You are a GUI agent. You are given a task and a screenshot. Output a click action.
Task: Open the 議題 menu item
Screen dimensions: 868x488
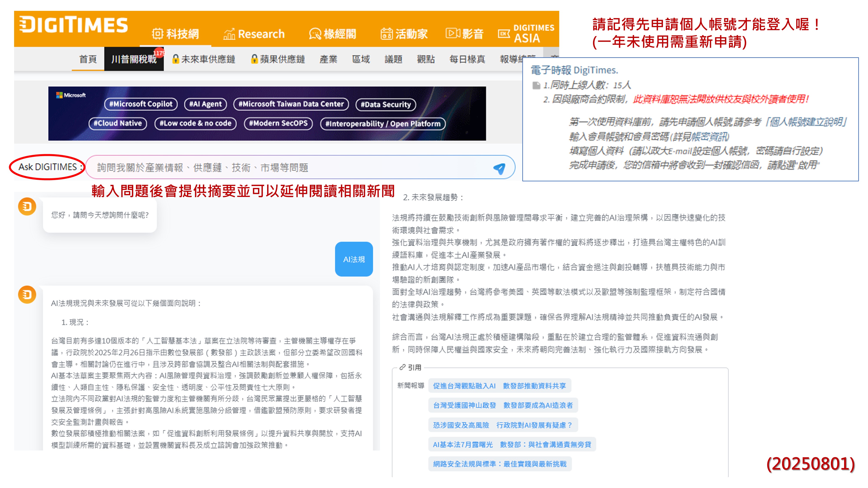coord(394,60)
